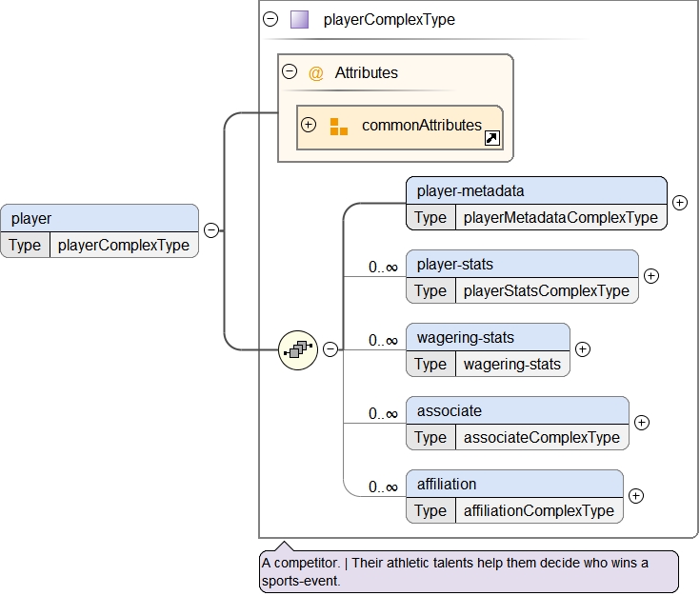The image size is (700, 596).
Task: Collapse the Attributes section
Action: pyautogui.click(x=290, y=71)
